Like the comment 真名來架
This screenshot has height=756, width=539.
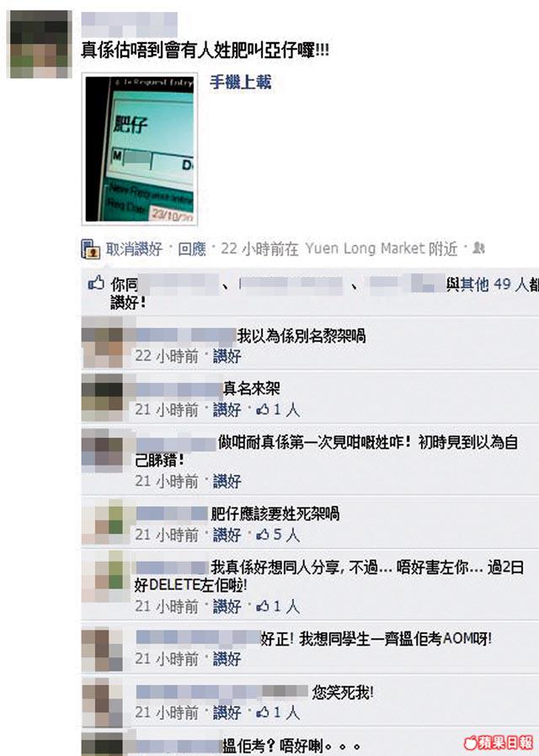coord(227,410)
